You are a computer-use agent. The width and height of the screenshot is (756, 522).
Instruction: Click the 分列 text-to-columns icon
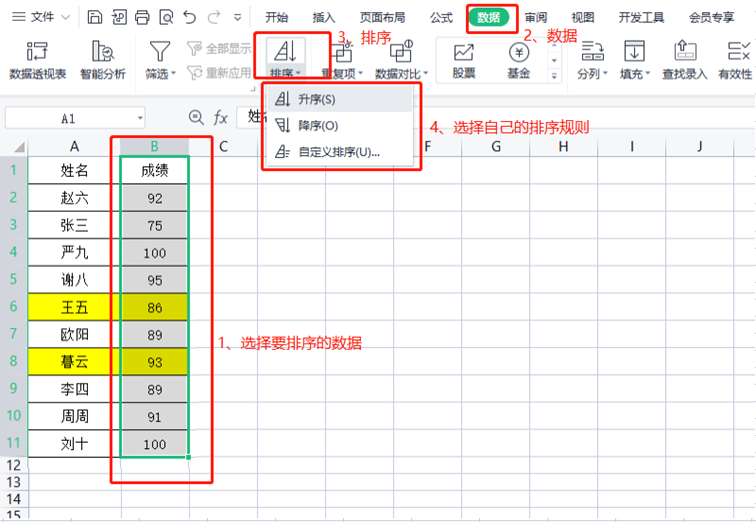point(593,51)
